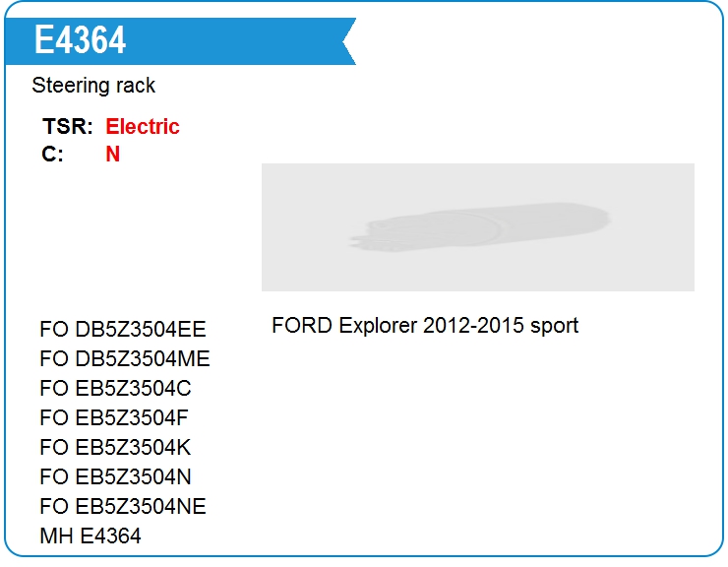
Task: Click the E4364 blue banner title
Action: [x=180, y=41]
